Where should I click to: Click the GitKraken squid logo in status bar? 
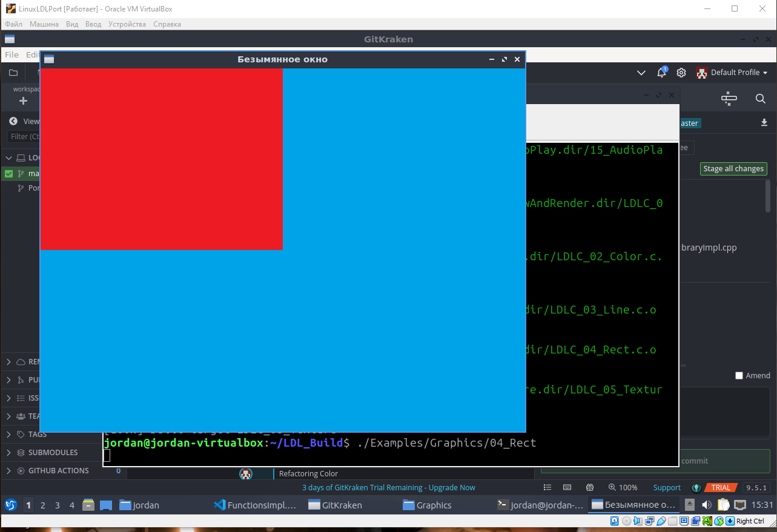pos(696,487)
